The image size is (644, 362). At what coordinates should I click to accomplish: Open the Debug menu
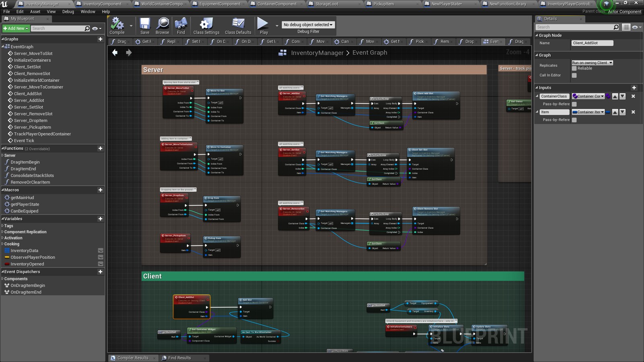coord(68,12)
